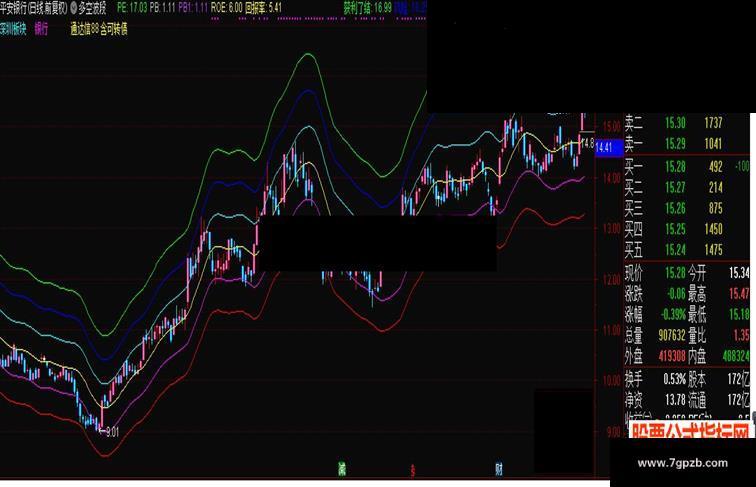Screen dimensions: 756x487
Task: Click the 股本 value 172亿
Action: [739, 379]
